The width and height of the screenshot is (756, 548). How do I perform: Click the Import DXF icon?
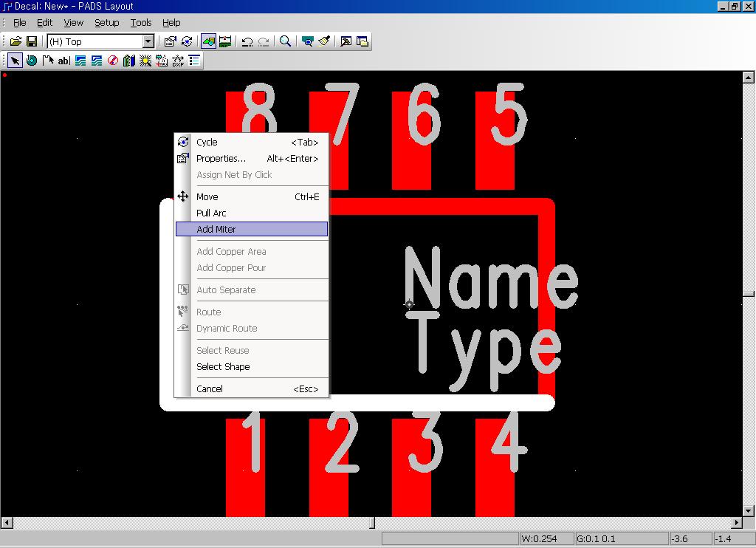(178, 61)
